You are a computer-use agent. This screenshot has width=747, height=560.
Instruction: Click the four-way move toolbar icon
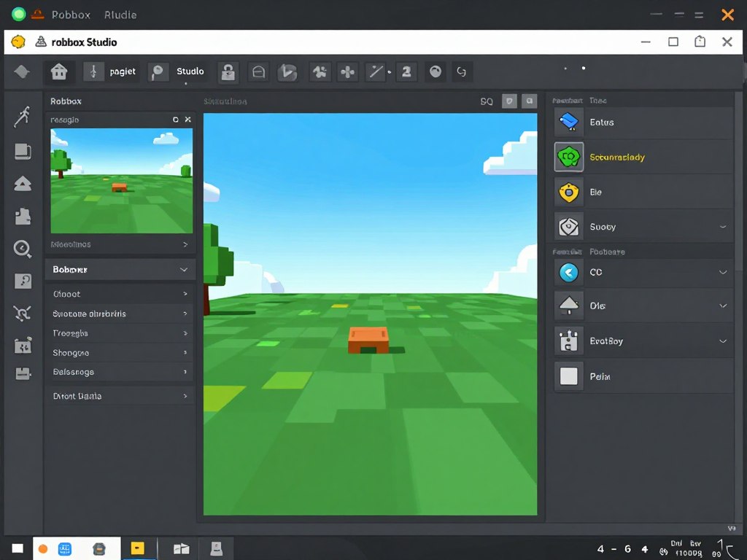348,72
